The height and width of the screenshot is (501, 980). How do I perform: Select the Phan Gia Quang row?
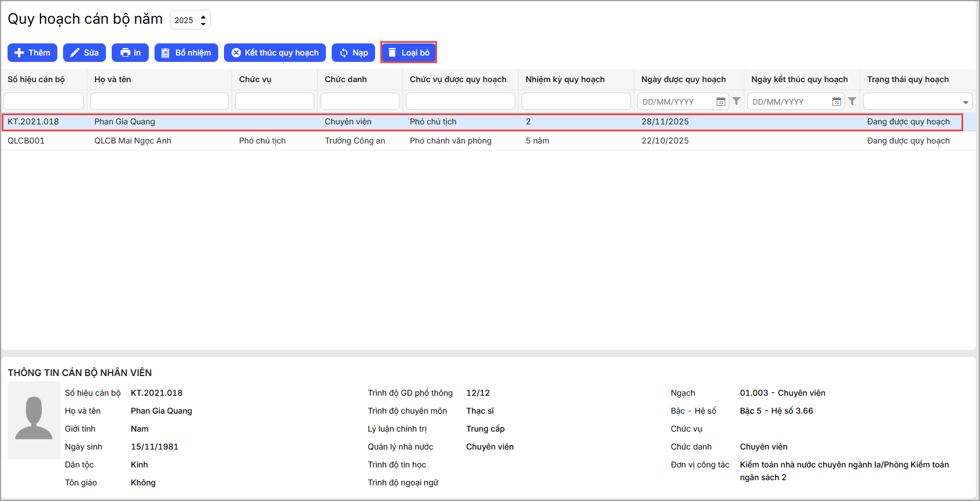[x=124, y=121]
